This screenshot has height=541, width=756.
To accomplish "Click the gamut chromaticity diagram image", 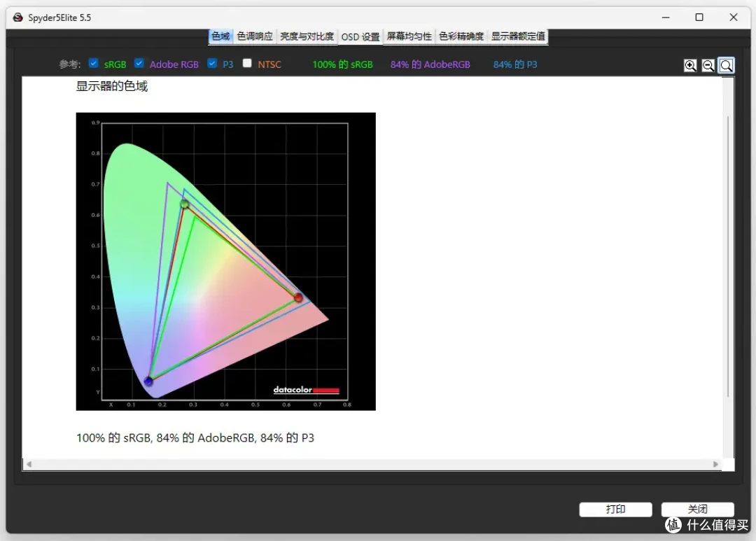I will (225, 261).
